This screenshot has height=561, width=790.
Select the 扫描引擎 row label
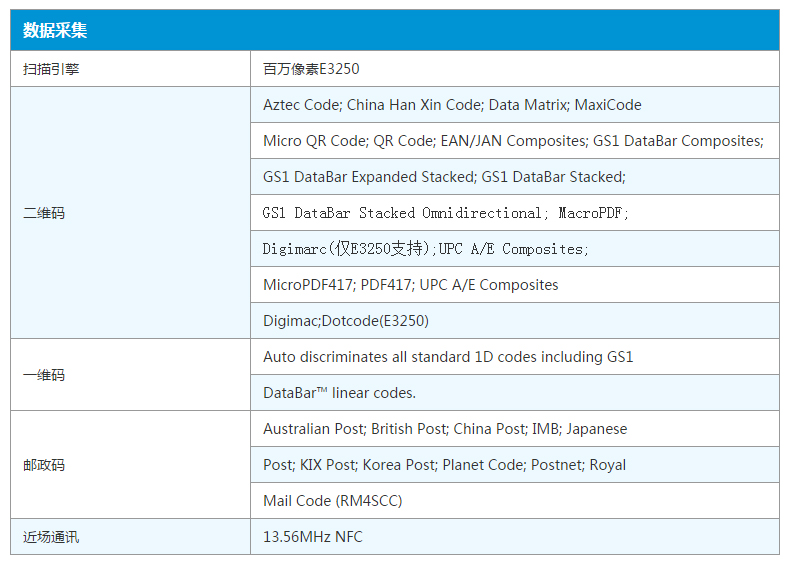pos(130,69)
